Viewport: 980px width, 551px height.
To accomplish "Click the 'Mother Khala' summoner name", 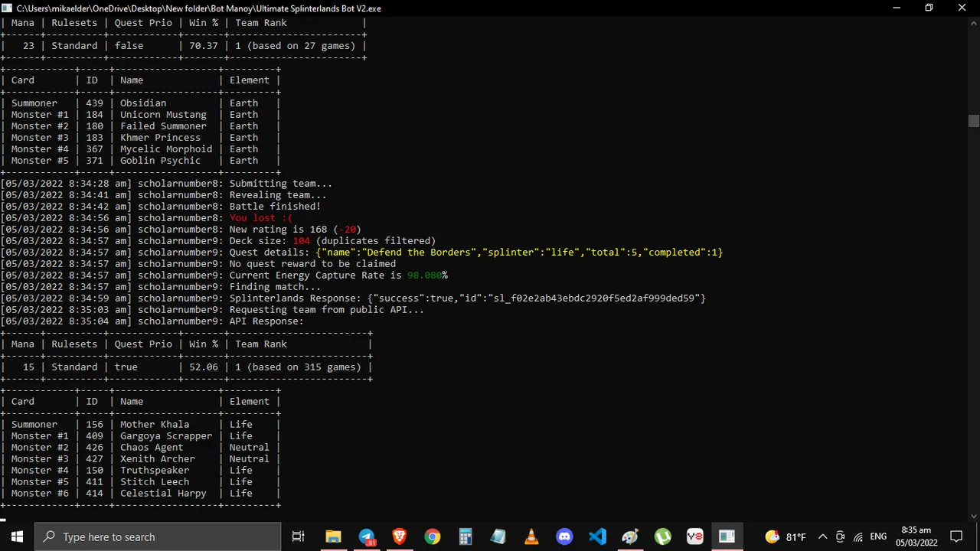I will pyautogui.click(x=155, y=425).
